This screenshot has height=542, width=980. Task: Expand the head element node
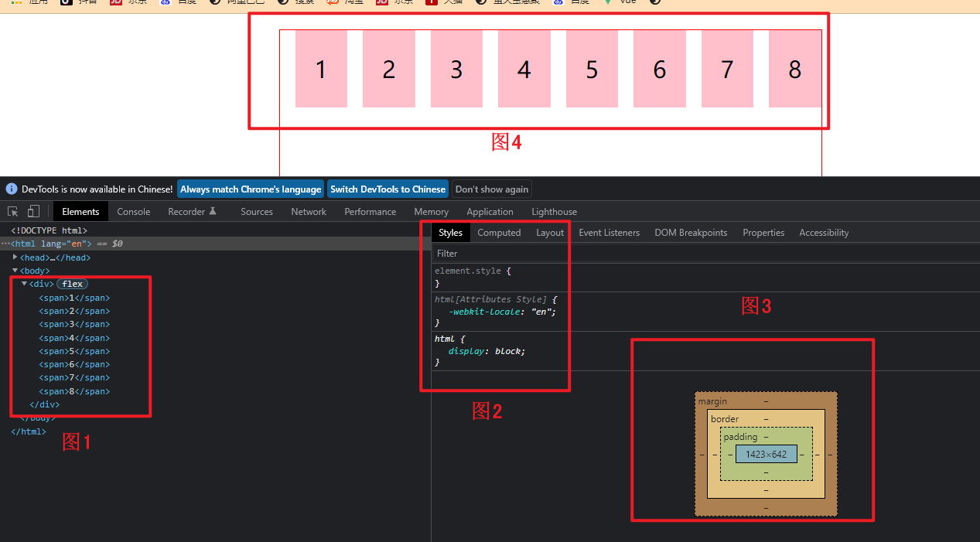pos(15,257)
